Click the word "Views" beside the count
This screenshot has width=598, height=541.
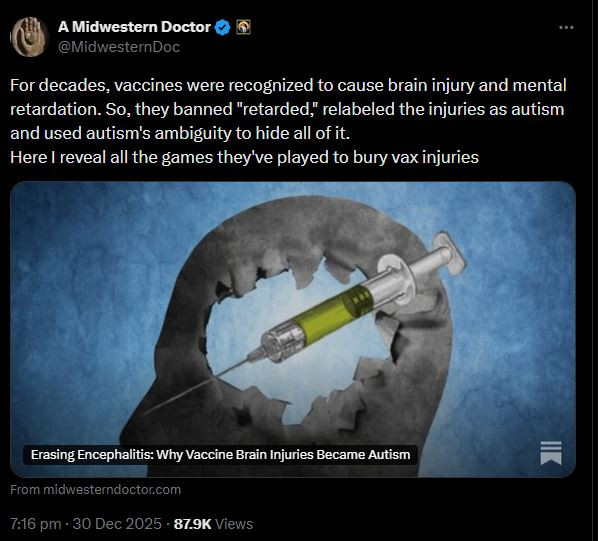234,524
